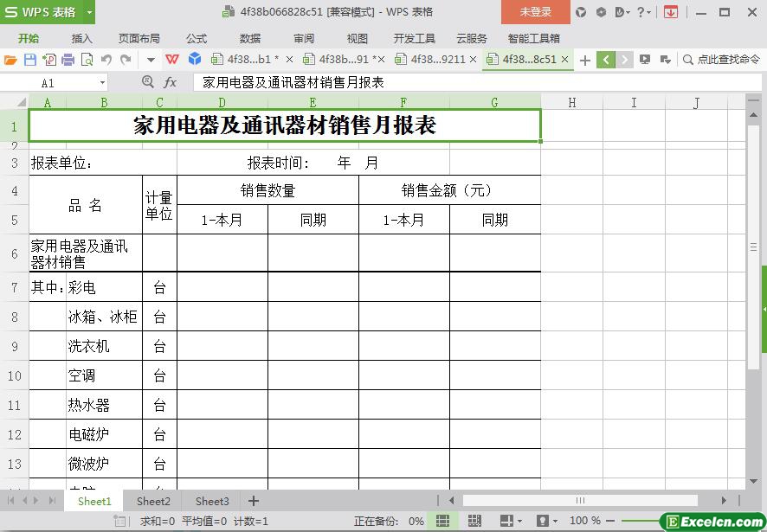Open a new document tab with plus
Screen dimensions: 767x532
pyautogui.click(x=585, y=60)
